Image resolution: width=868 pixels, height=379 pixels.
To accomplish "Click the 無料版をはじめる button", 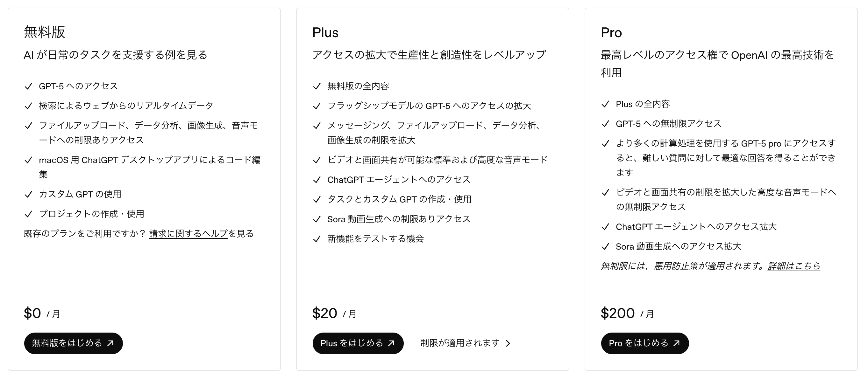I will pos(73,343).
